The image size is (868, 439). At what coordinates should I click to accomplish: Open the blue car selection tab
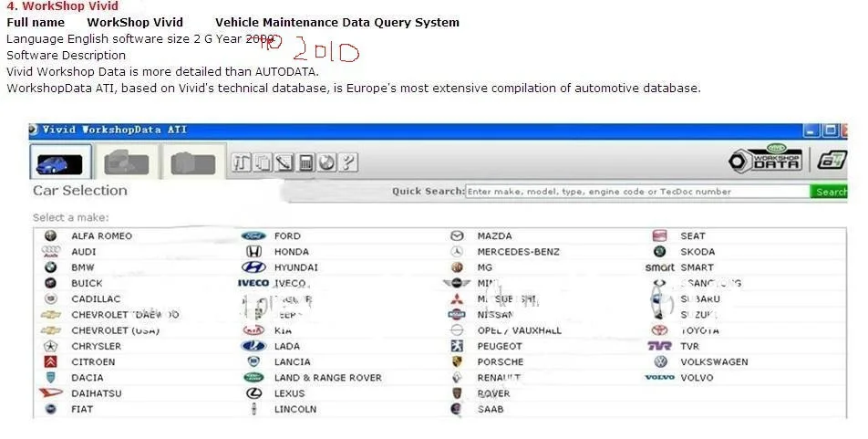pos(60,162)
